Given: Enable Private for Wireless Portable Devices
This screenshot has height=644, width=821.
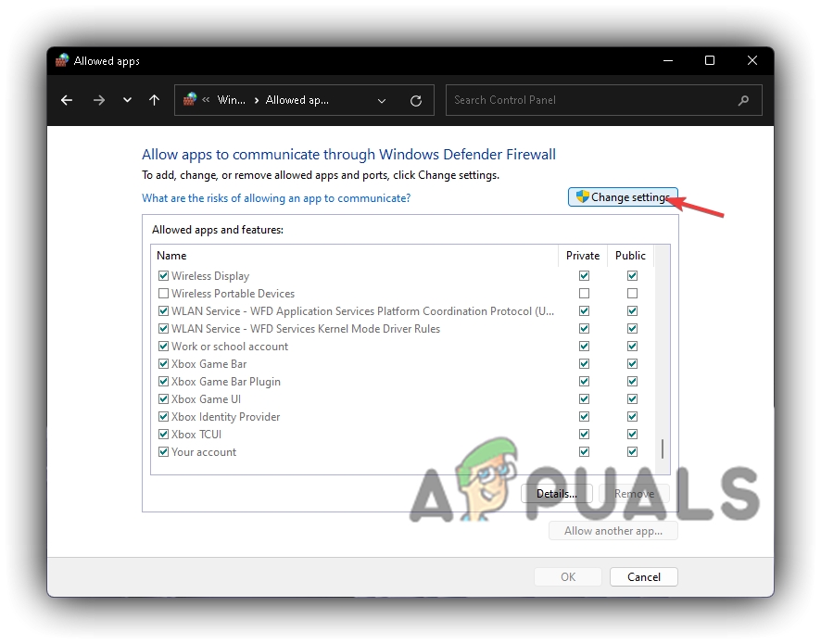Looking at the screenshot, I should (585, 293).
